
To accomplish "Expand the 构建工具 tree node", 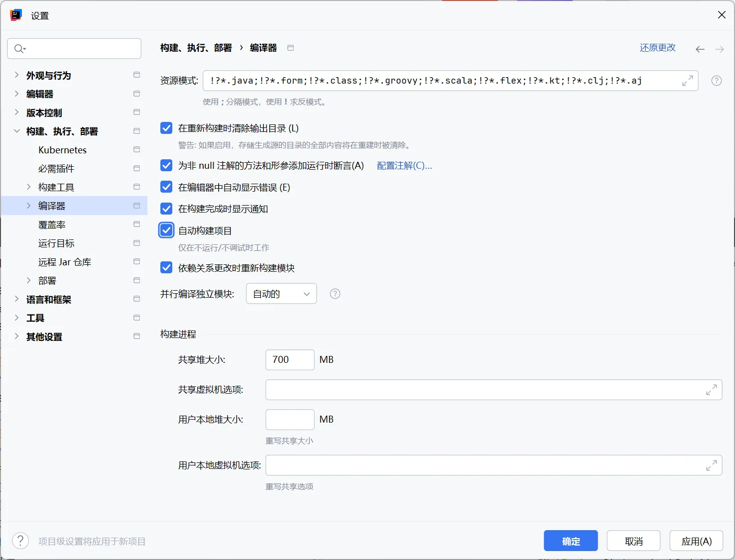I will tap(28, 187).
